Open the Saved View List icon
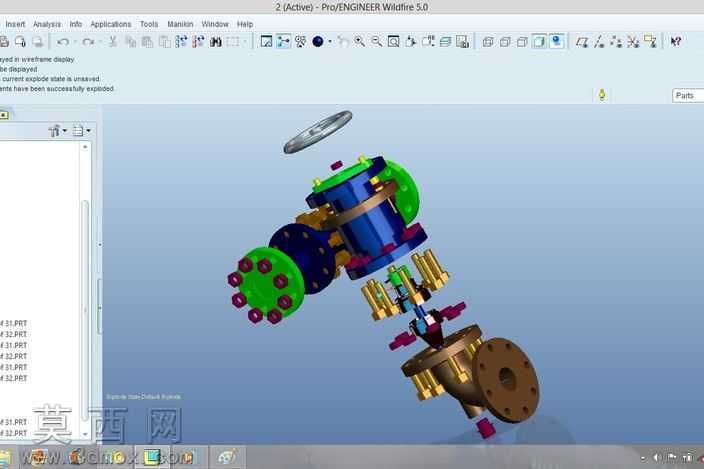The image size is (704, 469). [x=428, y=42]
